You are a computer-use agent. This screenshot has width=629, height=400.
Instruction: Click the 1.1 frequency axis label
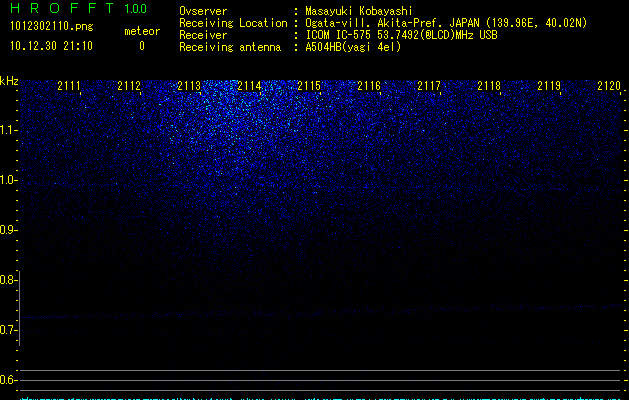pyautogui.click(x=7, y=130)
